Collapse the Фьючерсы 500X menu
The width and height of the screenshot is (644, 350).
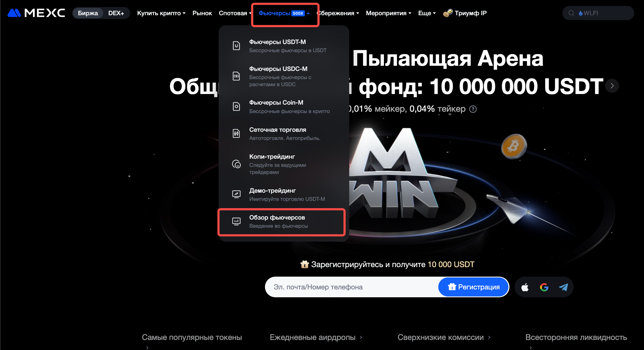tap(284, 13)
